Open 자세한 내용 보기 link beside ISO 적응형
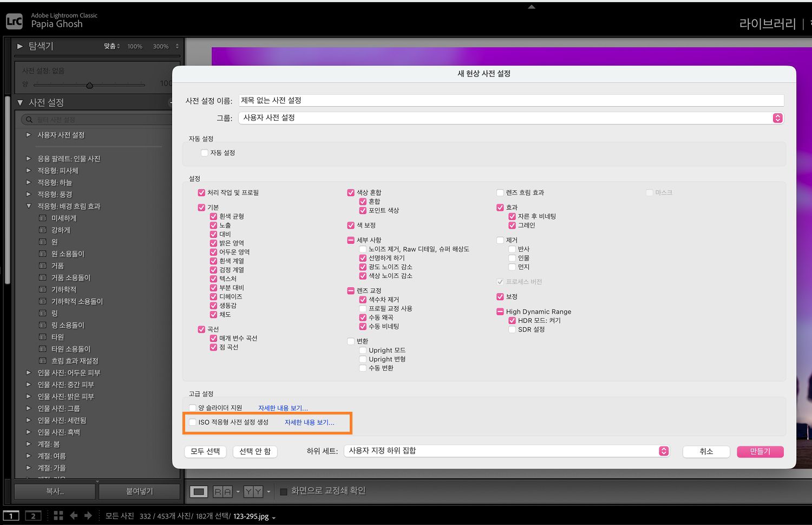The height and width of the screenshot is (525, 812). click(310, 423)
